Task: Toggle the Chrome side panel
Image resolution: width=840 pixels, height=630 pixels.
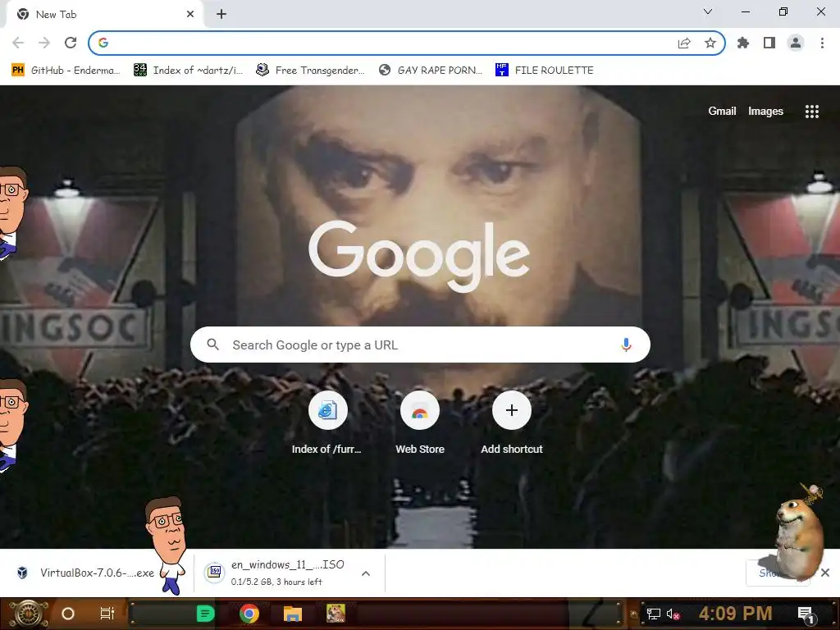Action: (x=769, y=43)
